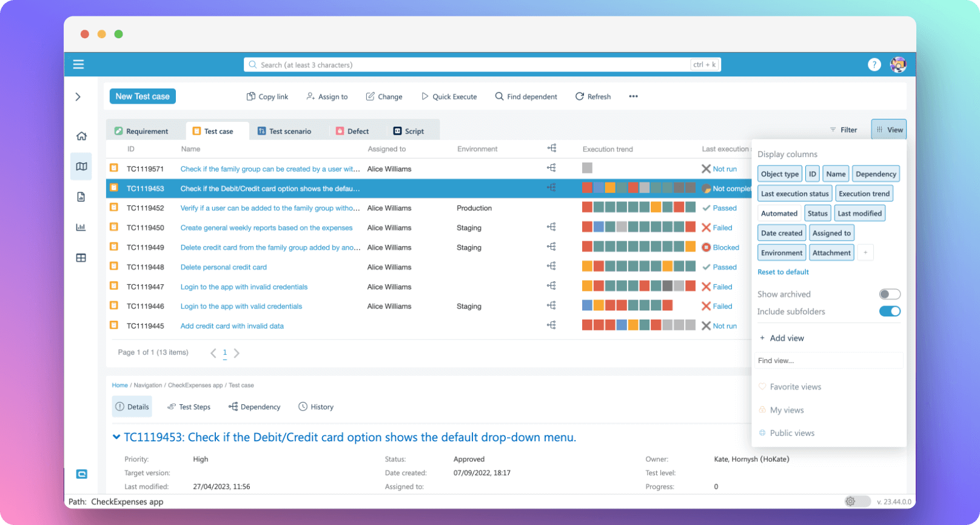The width and height of the screenshot is (980, 525).
Task: Disable the Include subfolders toggle
Action: pos(889,312)
